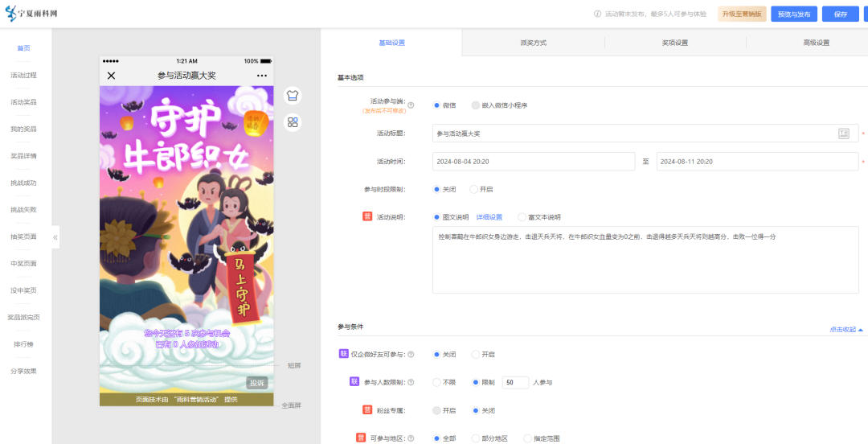Click the purple 联 badge beside 仅企微好友可参与
The width and height of the screenshot is (868, 444).
(343, 354)
